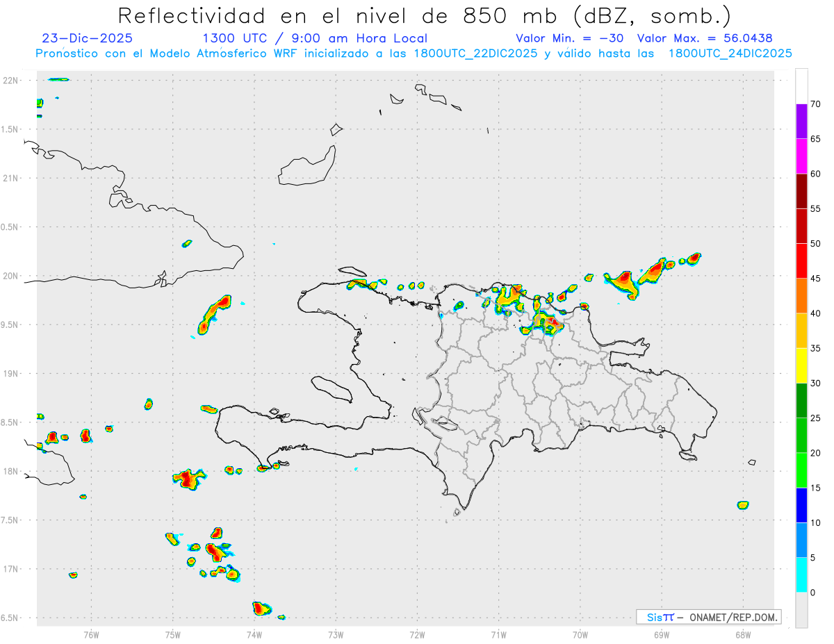Select the time '1300 UTC / 9:00 am Hora Local'
Image resolution: width=834 pixels, height=644 pixels.
(315, 38)
